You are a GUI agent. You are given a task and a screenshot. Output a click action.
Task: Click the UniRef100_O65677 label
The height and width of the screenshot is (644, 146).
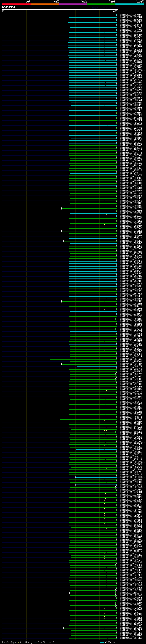pyautogui.click(x=131, y=95)
